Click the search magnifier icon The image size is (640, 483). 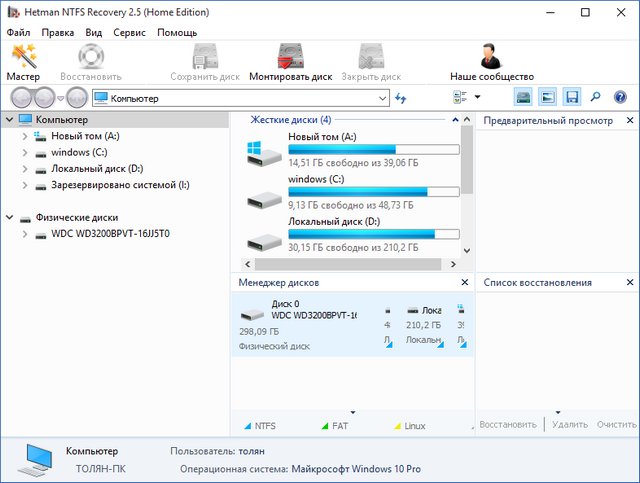(x=596, y=98)
